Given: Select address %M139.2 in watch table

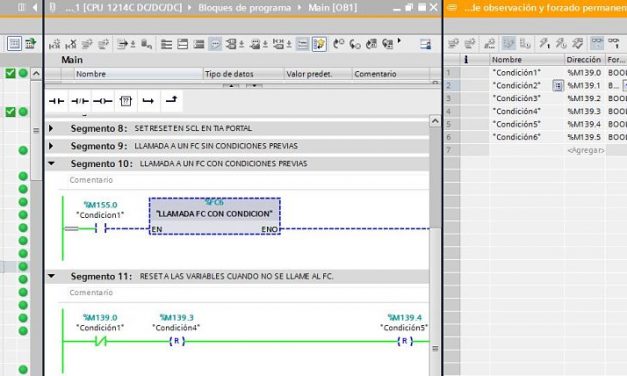Looking at the screenshot, I should pyautogui.click(x=584, y=98).
